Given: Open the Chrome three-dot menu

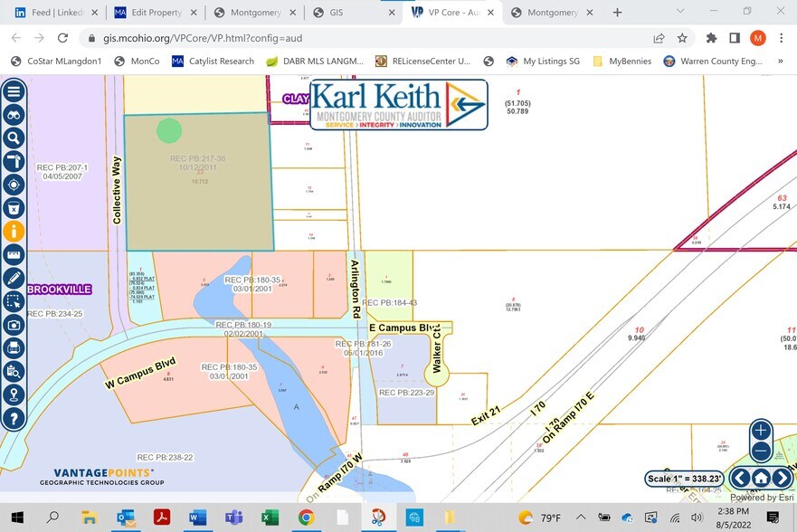Looking at the screenshot, I should pyautogui.click(x=782, y=38).
